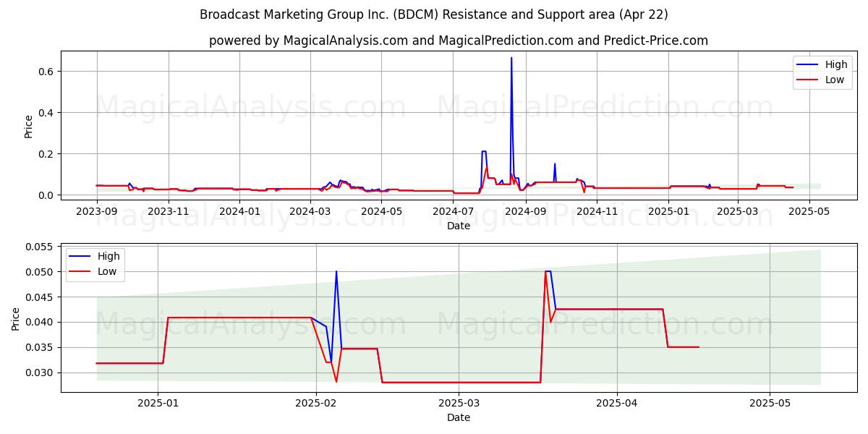The image size is (868, 434).
Task: Click the 0.050 tick on bottom chart
Action: pos(41,272)
